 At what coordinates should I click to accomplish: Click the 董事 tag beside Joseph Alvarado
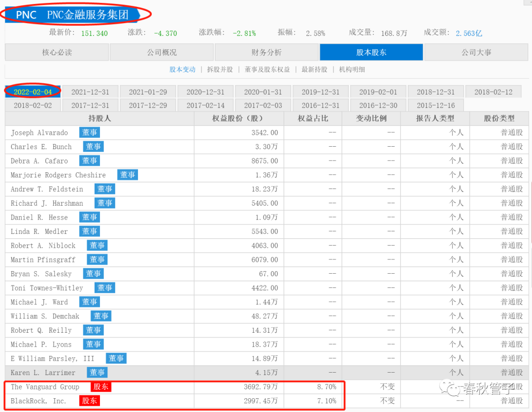point(90,132)
